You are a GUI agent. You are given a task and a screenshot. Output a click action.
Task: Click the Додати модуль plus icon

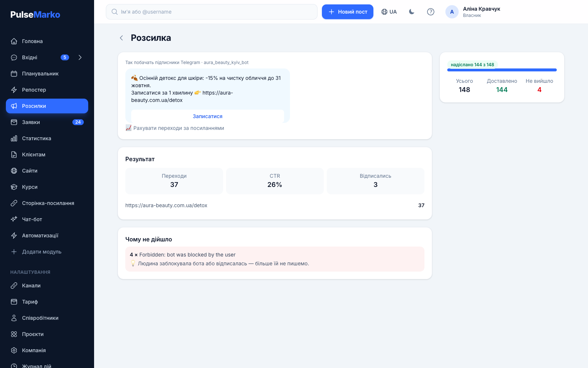click(14, 252)
